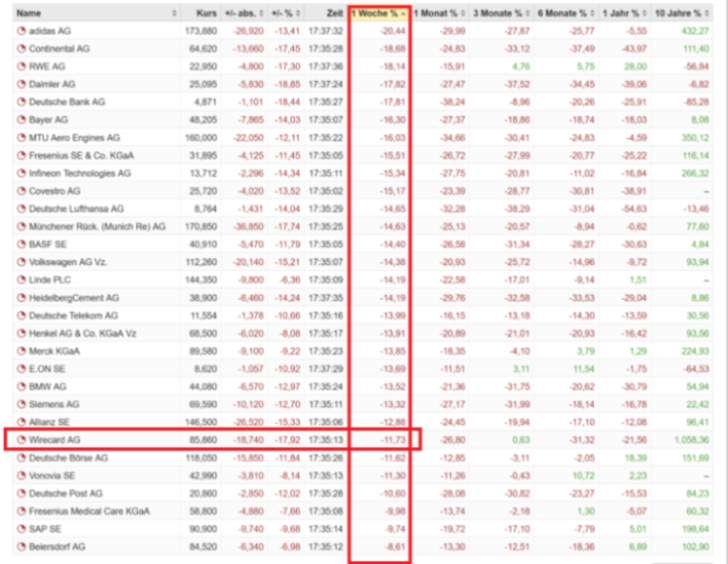Viewport: 728px width, 564px height.
Task: Select E.ON SE 6 Monate value 11,54
Action: click(583, 369)
